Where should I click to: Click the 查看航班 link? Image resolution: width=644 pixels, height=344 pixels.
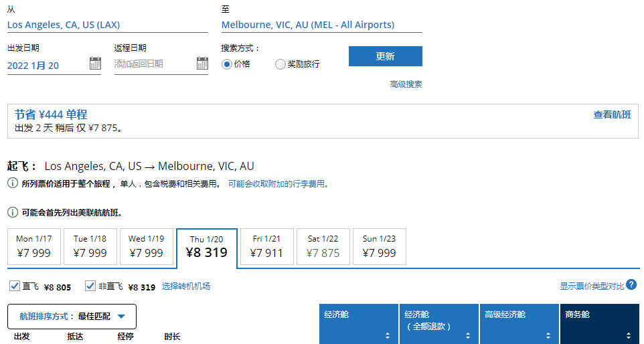point(612,114)
